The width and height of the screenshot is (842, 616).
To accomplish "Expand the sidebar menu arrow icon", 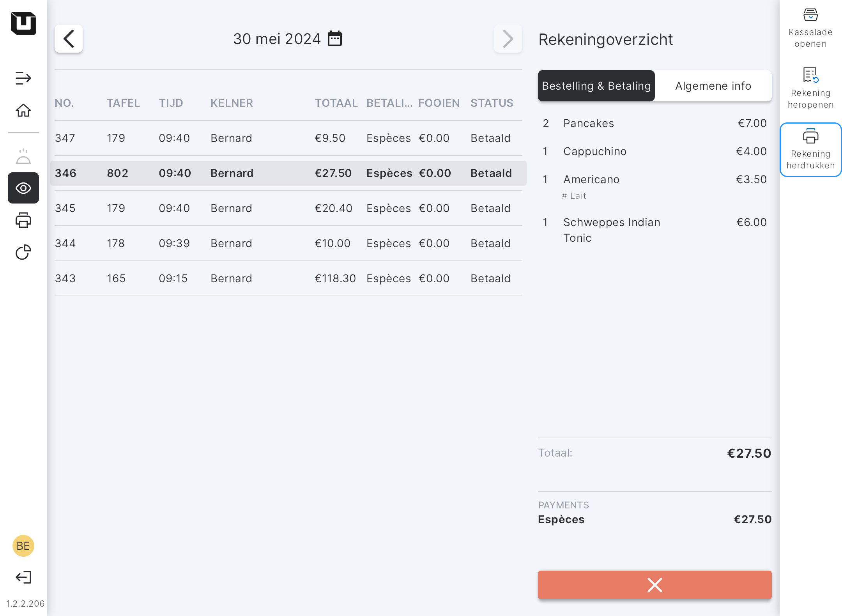I will [23, 78].
